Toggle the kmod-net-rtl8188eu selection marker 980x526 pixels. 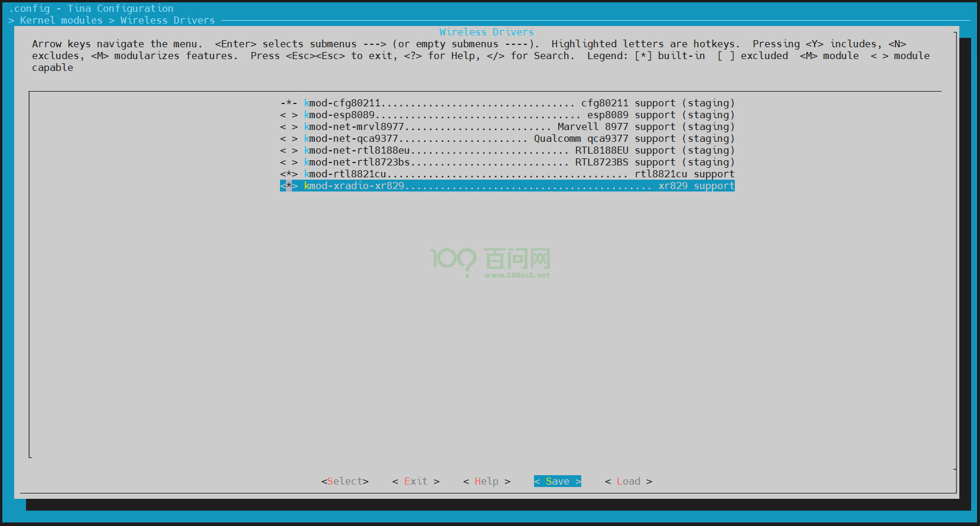pyautogui.click(x=289, y=150)
